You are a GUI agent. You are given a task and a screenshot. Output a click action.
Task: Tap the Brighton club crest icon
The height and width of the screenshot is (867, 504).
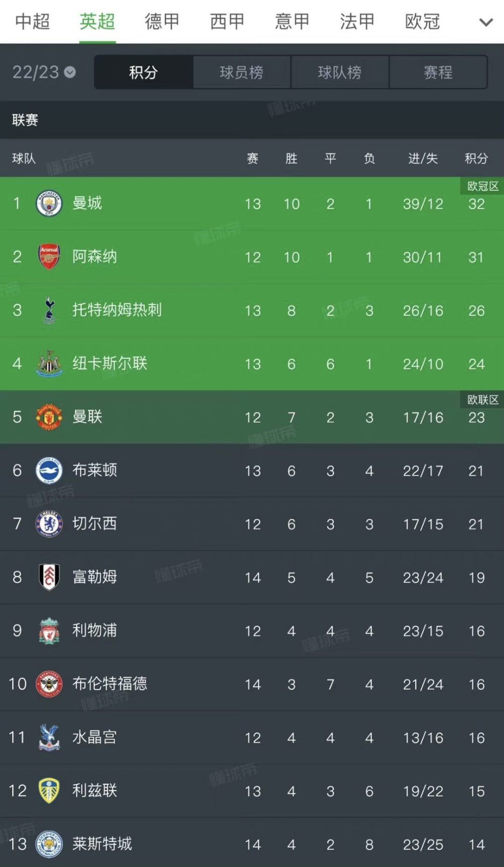49,471
